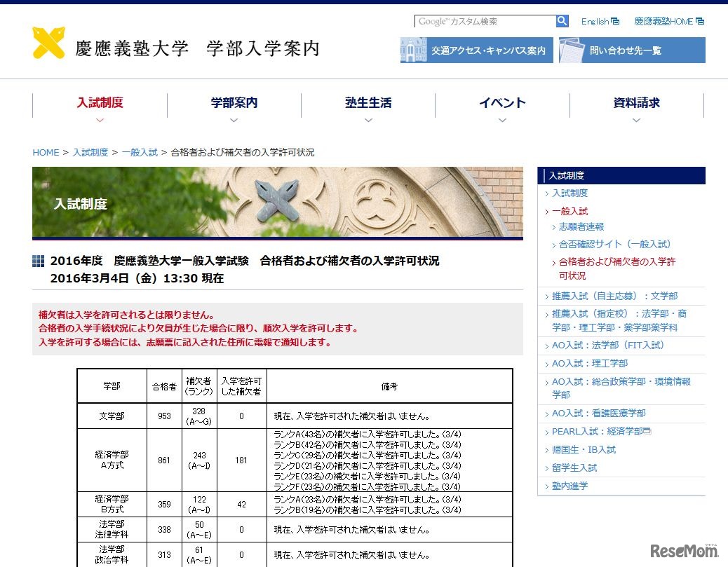Click the search magnifier icon
The width and height of the screenshot is (728, 567).
coord(562,21)
